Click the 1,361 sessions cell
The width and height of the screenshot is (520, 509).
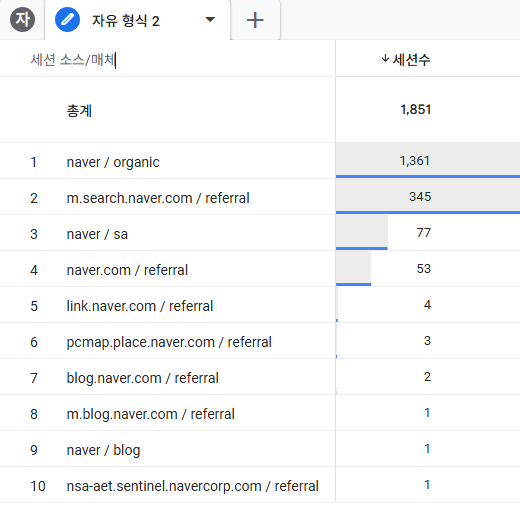coord(414,161)
